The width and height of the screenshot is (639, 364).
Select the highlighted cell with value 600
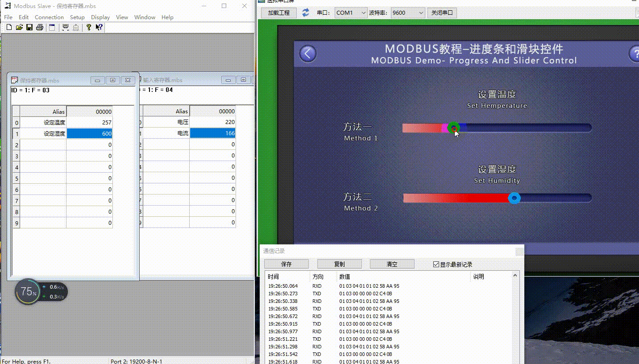(x=89, y=133)
